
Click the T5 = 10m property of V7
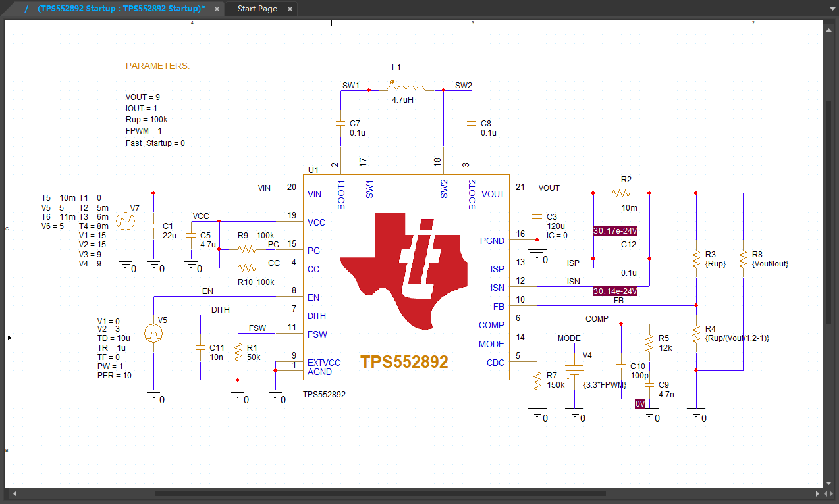[x=59, y=198]
